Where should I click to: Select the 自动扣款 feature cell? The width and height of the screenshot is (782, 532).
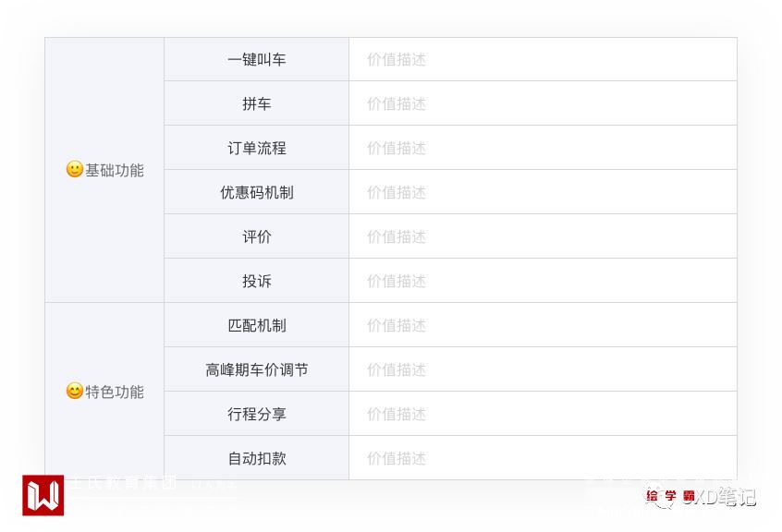tap(257, 458)
